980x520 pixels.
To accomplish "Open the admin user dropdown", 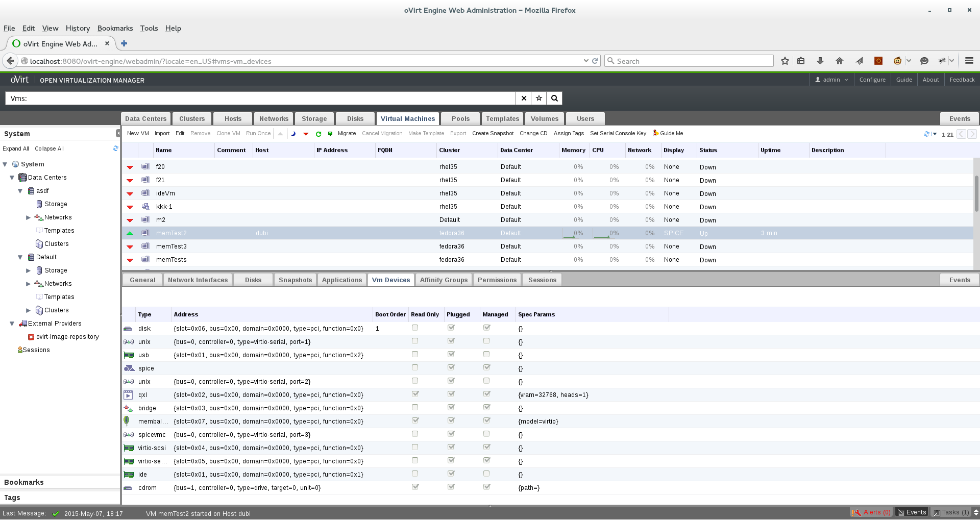I will (x=831, y=80).
